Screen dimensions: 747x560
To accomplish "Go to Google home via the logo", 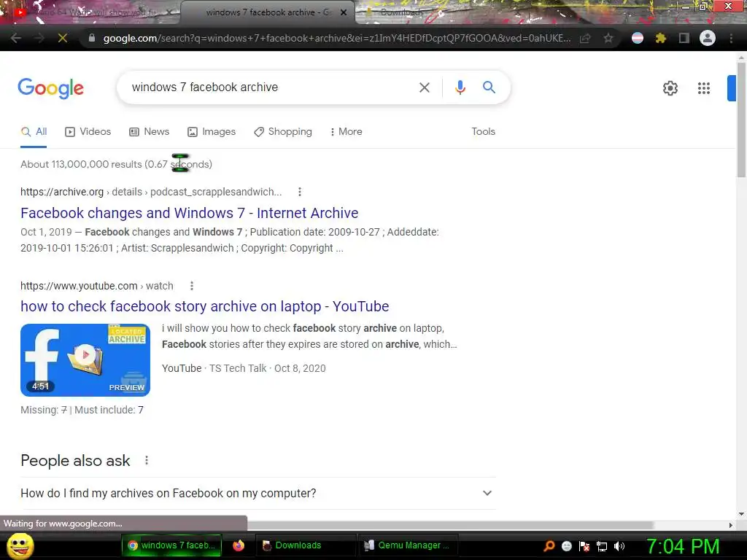I will pyautogui.click(x=50, y=88).
